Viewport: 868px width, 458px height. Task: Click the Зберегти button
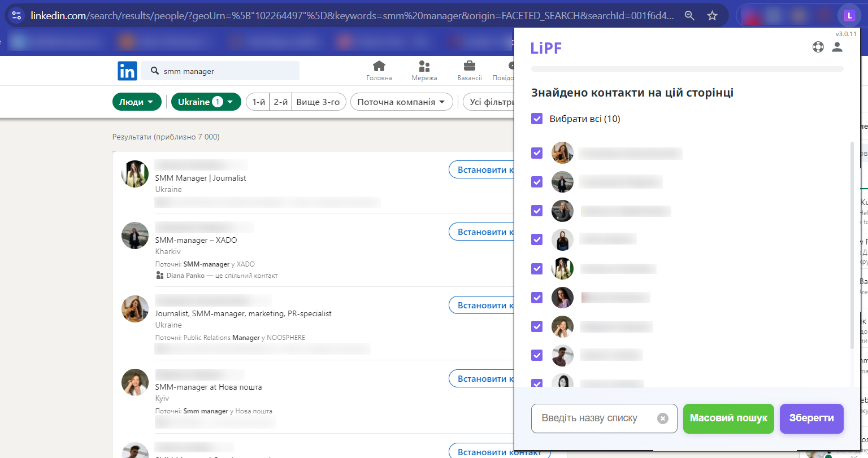[x=811, y=418]
